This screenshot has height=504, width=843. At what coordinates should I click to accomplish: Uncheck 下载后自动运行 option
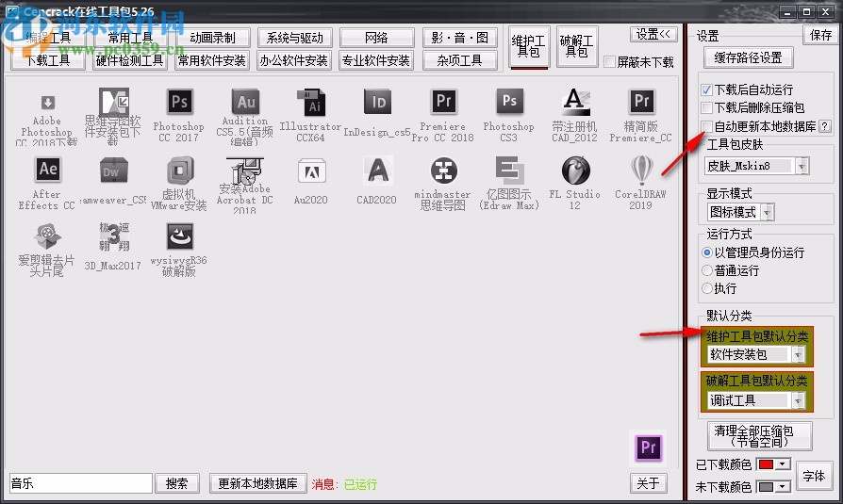pyautogui.click(x=707, y=89)
